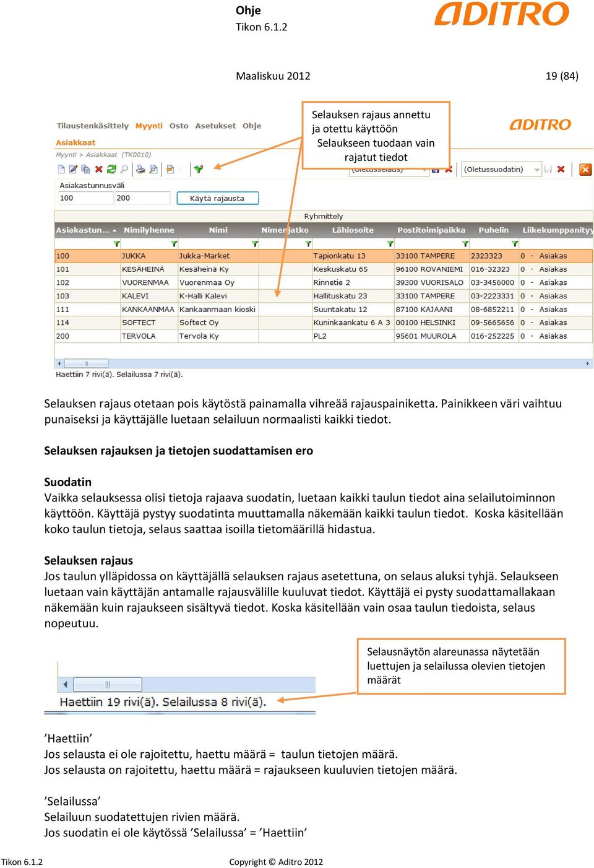This screenshot has height=868, width=594.
Task: Focus the customer range end field 200
Action: 142,198
